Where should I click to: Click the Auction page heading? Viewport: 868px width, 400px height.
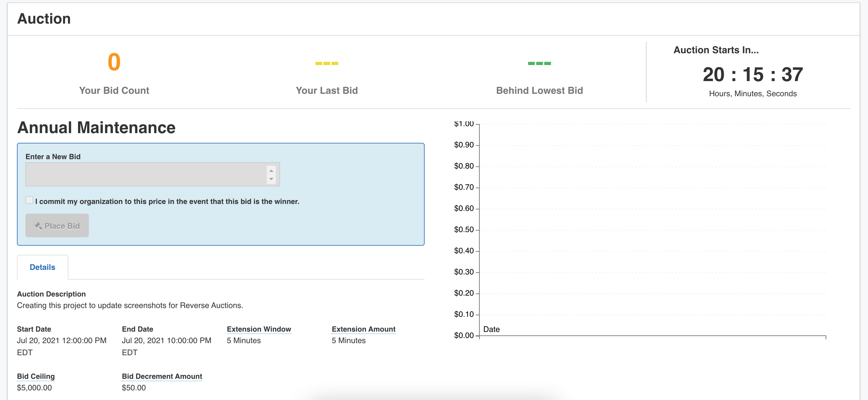pyautogui.click(x=44, y=18)
